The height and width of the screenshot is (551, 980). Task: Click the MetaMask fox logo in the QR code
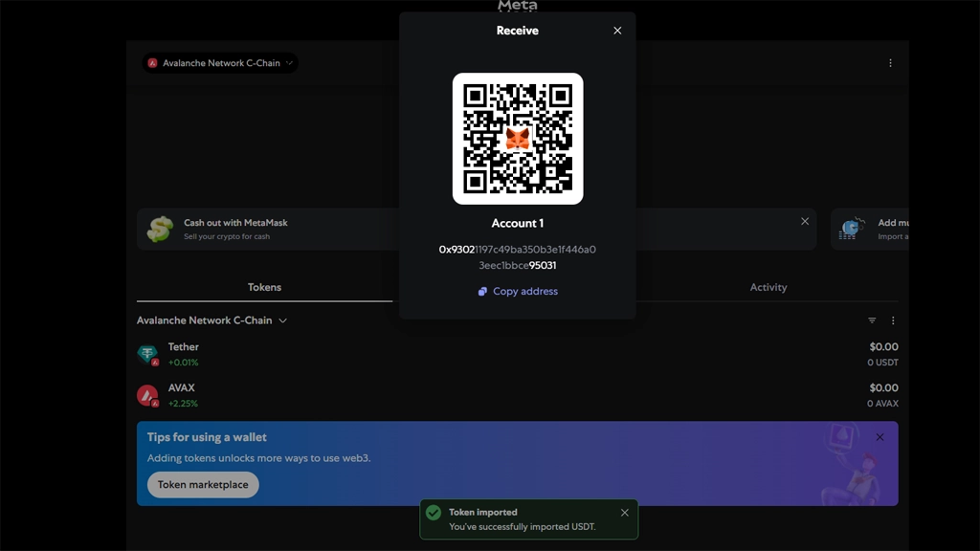[518, 139]
